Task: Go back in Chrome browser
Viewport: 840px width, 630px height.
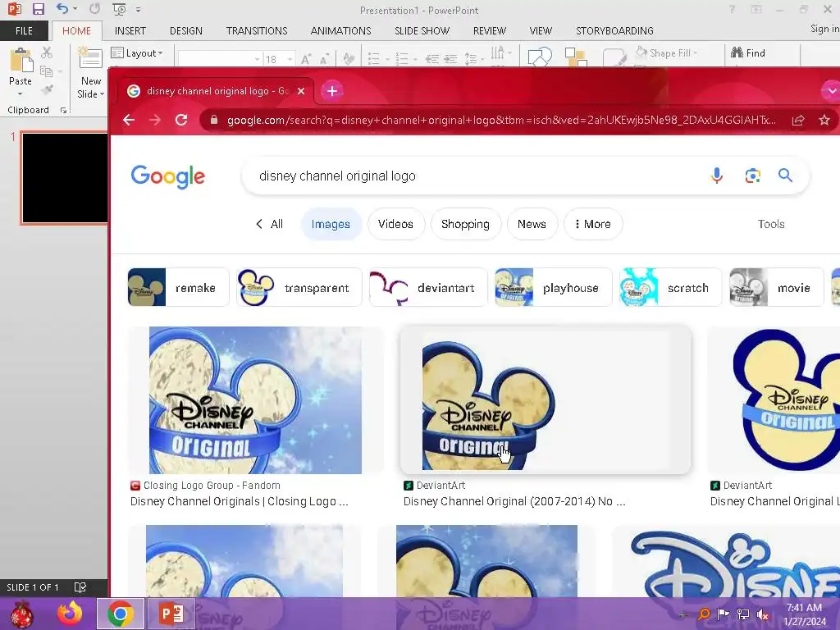Action: 129,120
